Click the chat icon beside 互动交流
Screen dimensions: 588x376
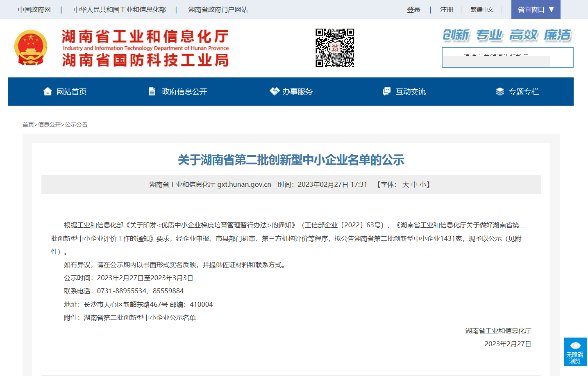click(386, 91)
